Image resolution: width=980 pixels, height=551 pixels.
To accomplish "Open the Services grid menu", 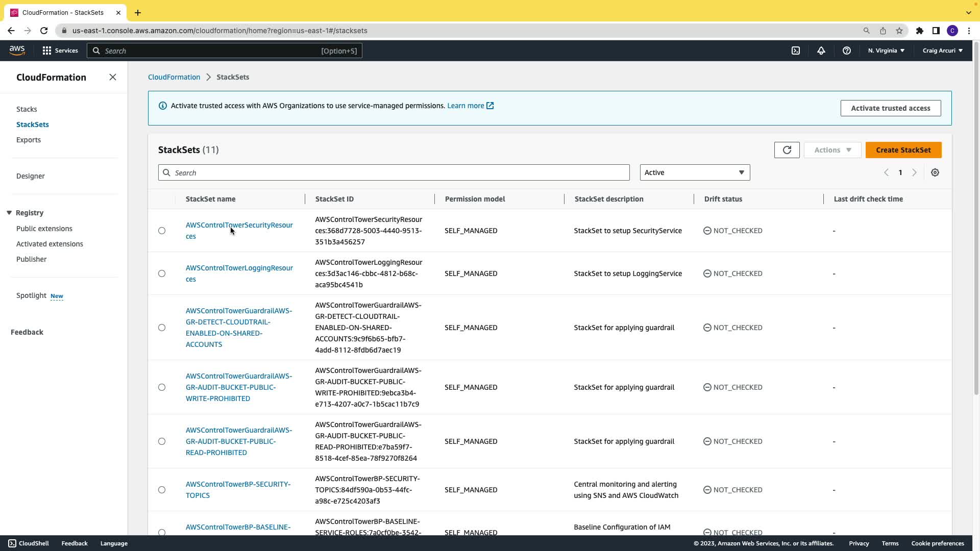I will (x=60, y=51).
